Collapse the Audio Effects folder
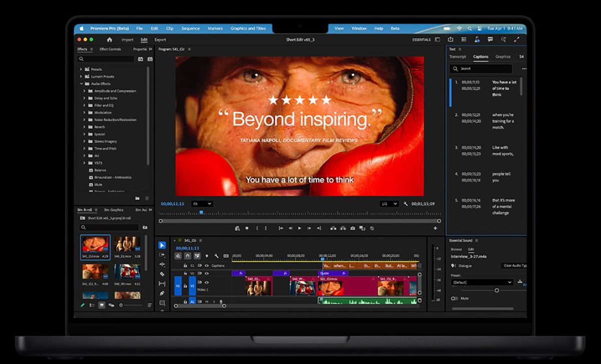 tap(81, 84)
